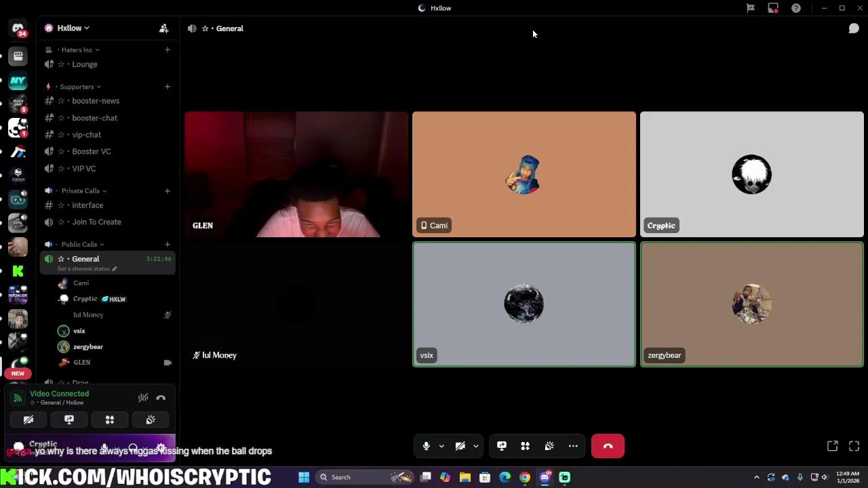The width and height of the screenshot is (868, 488).
Task: Open the clapperboard server icon in sidebar
Action: click(x=18, y=56)
